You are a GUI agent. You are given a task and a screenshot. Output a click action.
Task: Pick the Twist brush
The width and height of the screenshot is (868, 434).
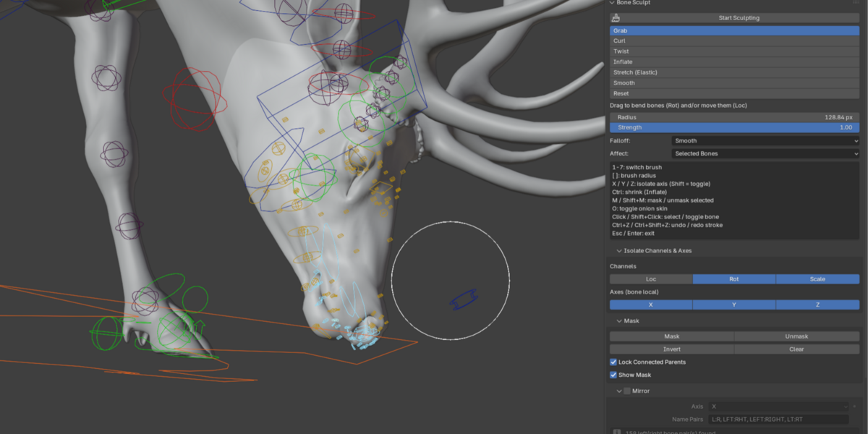click(735, 51)
